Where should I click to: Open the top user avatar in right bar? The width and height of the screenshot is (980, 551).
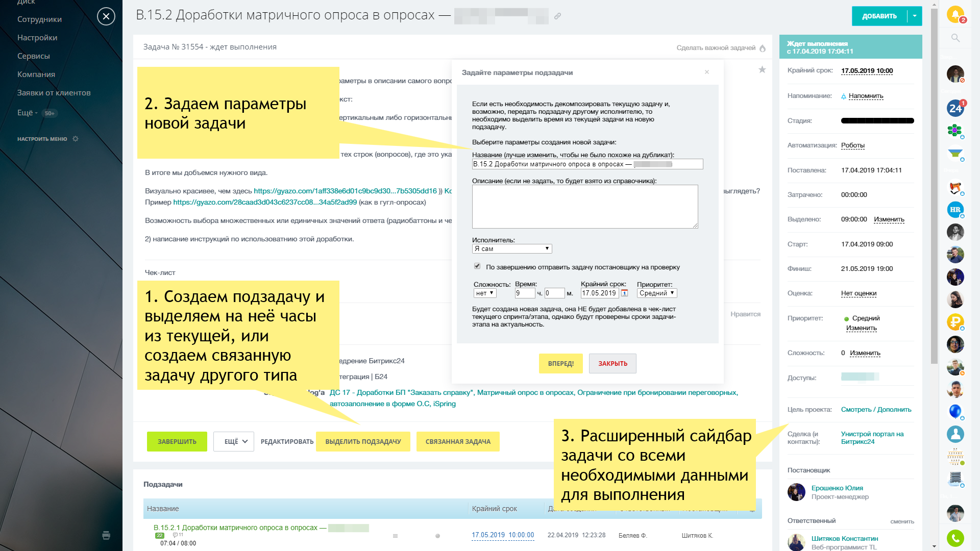point(955,74)
